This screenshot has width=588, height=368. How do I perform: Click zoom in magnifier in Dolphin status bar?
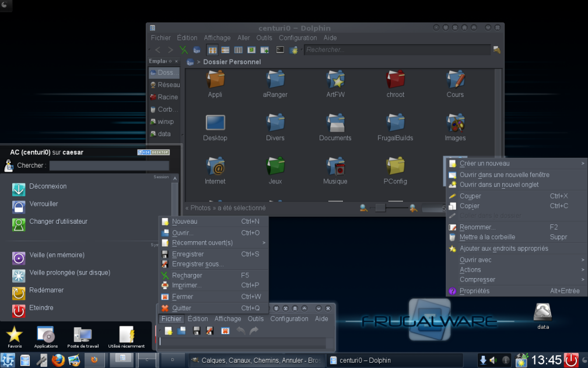pos(413,208)
